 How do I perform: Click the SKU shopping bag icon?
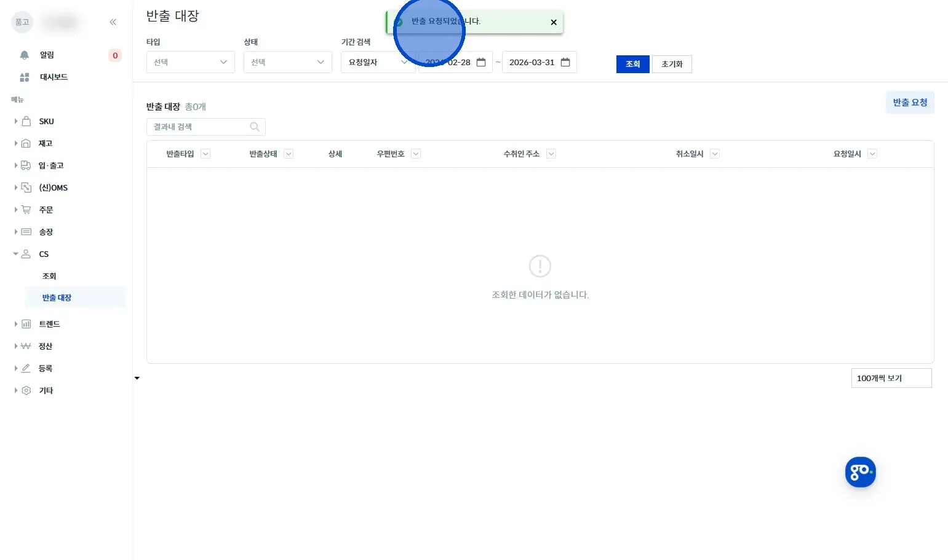[26, 121]
